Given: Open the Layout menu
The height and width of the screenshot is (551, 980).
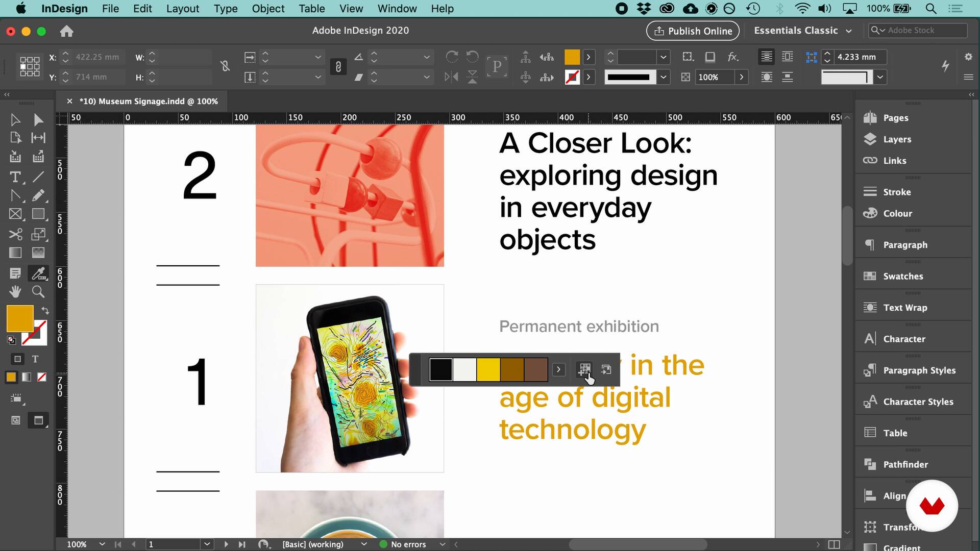Looking at the screenshot, I should pyautogui.click(x=183, y=9).
